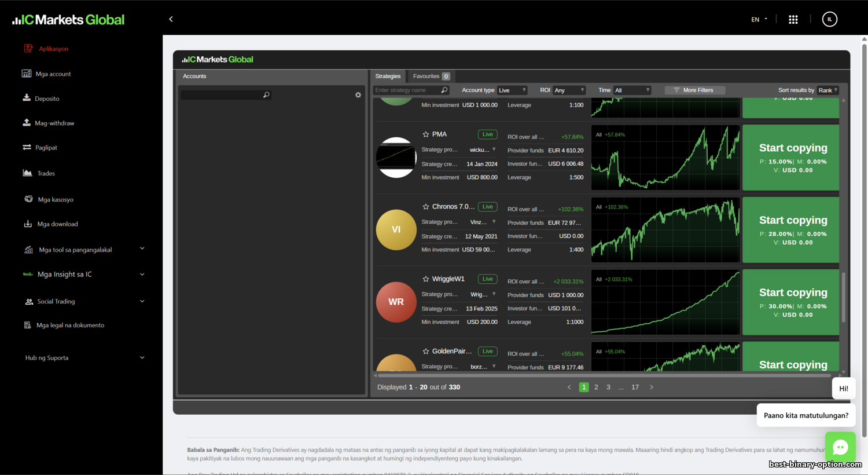Screen dimensions: 868x475
Task: Open the IL user profile avatar
Action: (x=829, y=20)
